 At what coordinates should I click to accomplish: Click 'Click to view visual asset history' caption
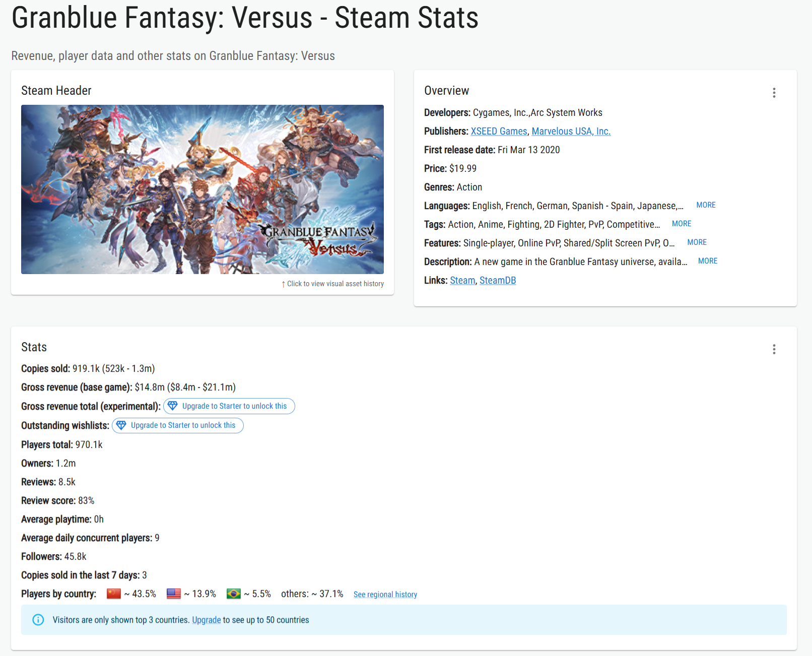click(332, 284)
